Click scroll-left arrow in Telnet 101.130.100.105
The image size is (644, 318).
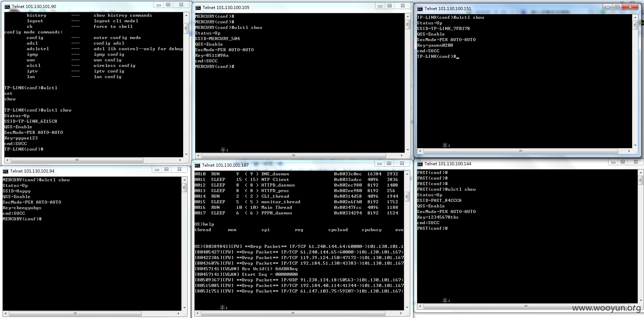198,156
